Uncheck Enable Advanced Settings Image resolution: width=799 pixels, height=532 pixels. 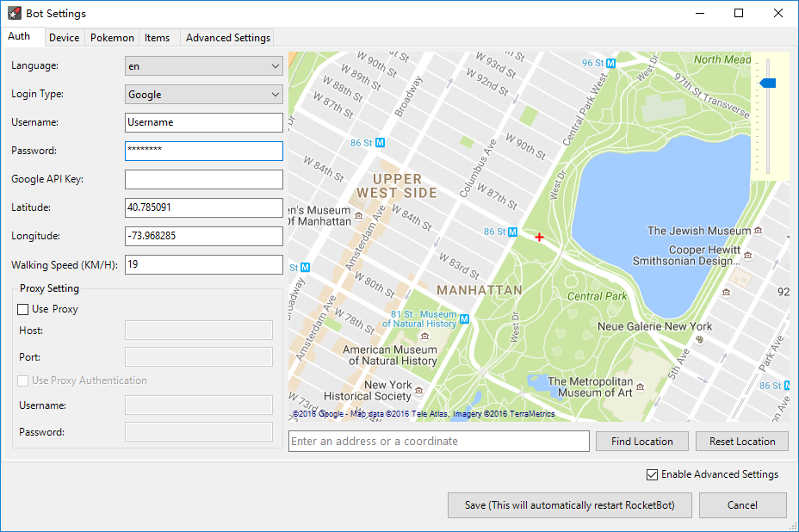[x=652, y=474]
